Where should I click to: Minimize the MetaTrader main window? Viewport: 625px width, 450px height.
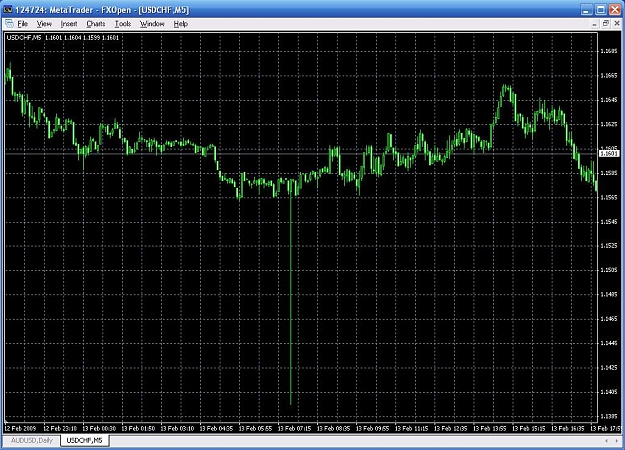click(x=586, y=10)
